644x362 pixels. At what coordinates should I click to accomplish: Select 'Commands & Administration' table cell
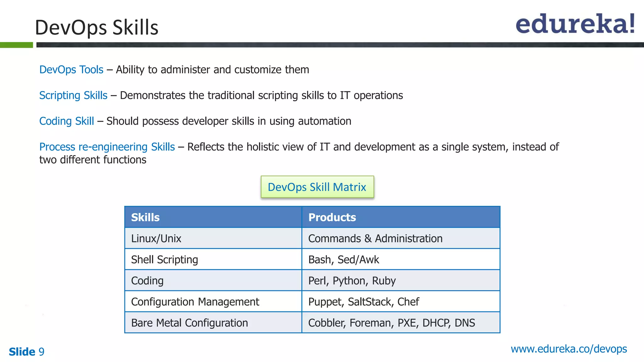[x=401, y=238]
